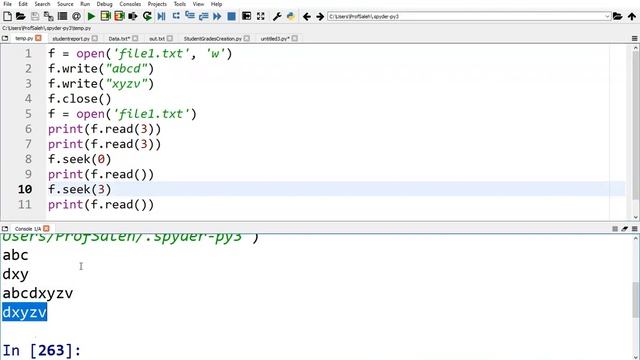Open the editor tab browse icon
Image resolution: width=640 pixels, height=360 pixels.
[5, 38]
